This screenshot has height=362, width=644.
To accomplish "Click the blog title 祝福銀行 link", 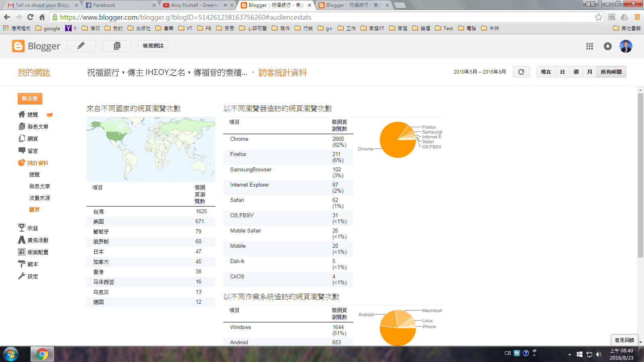I will (x=167, y=73).
